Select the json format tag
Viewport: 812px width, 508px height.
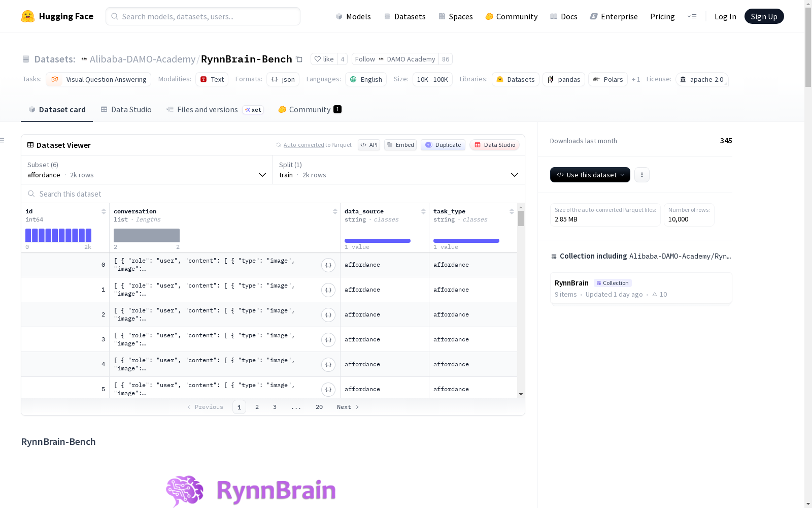[x=283, y=79]
